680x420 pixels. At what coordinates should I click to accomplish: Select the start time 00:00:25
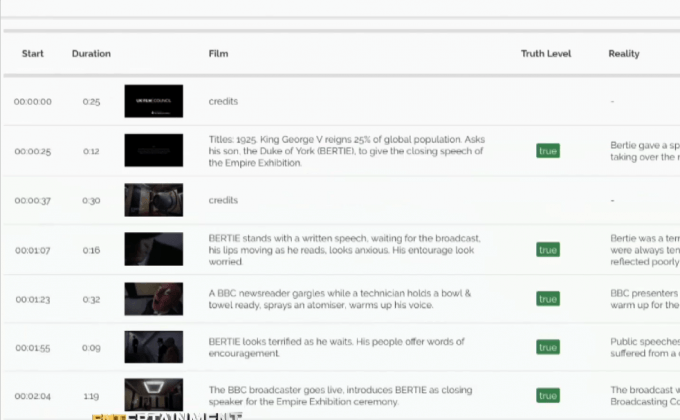click(33, 151)
